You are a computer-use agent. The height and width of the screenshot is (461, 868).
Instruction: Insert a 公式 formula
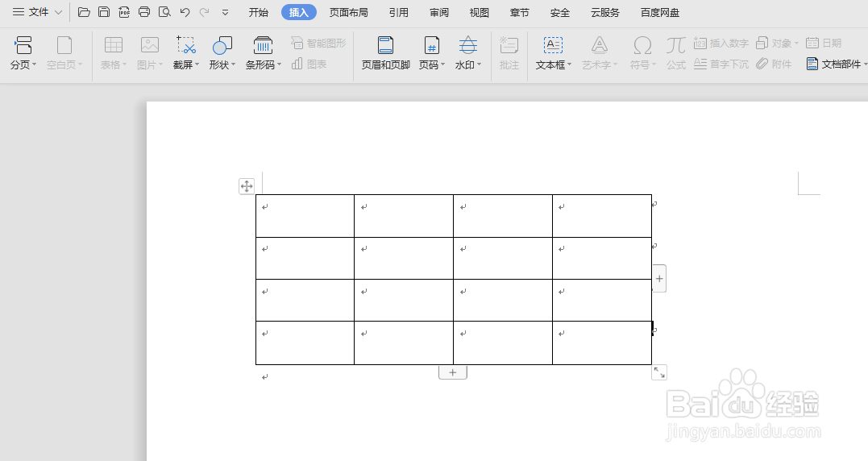pyautogui.click(x=676, y=53)
